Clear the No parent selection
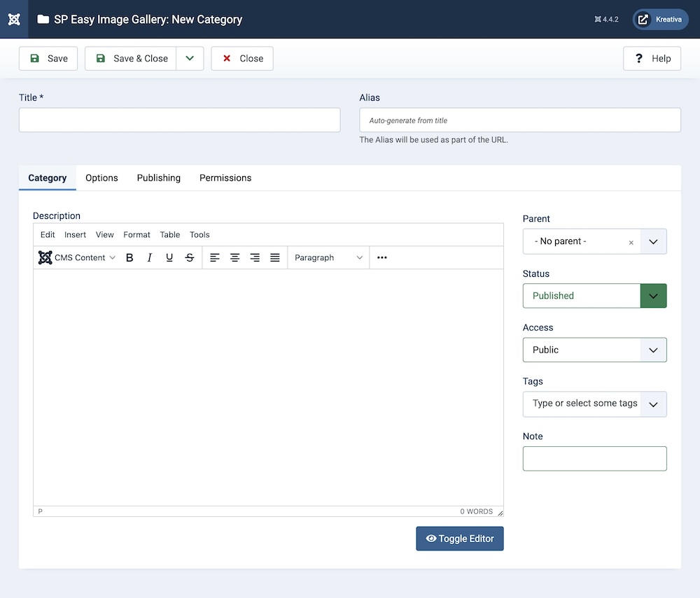Image resolution: width=700 pixels, height=598 pixels. 631,242
